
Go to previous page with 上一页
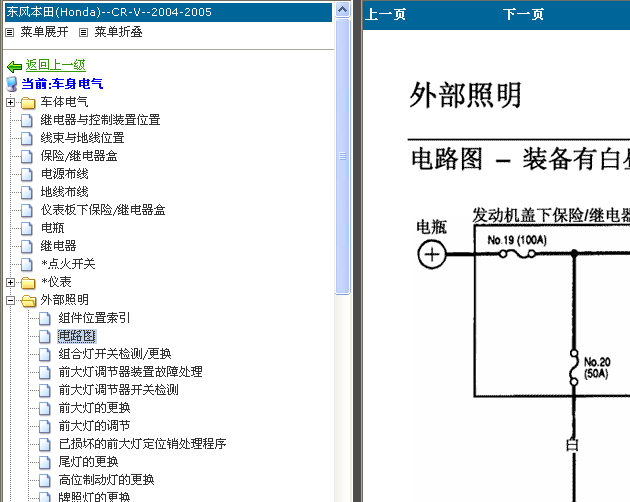click(x=385, y=14)
